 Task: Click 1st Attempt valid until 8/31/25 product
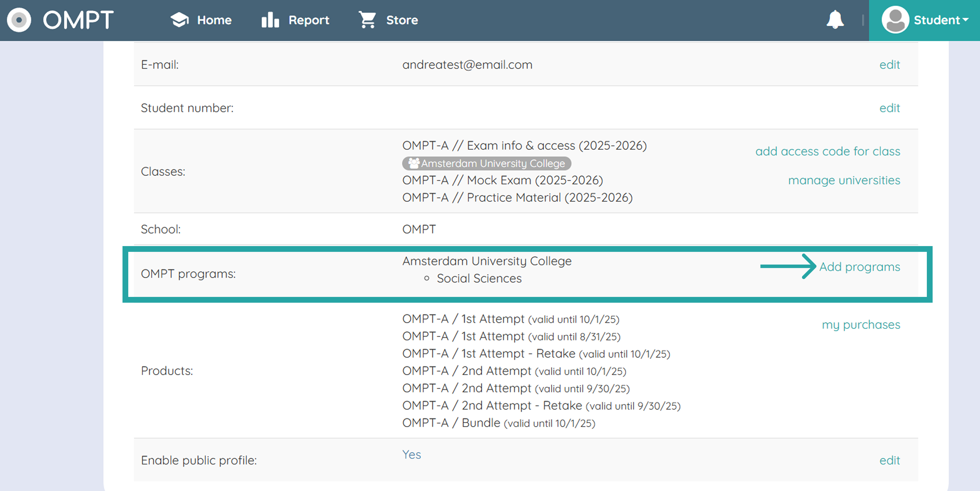(x=511, y=336)
